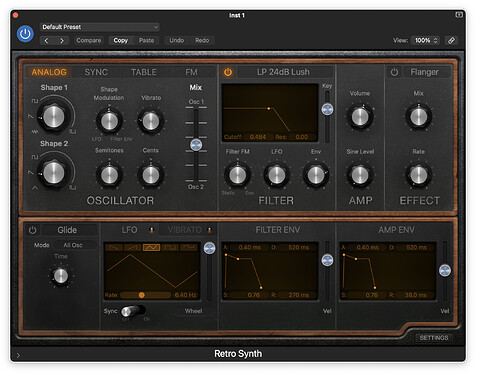
Task: Select descending sawtooth LFO waveform
Action: pos(114,247)
